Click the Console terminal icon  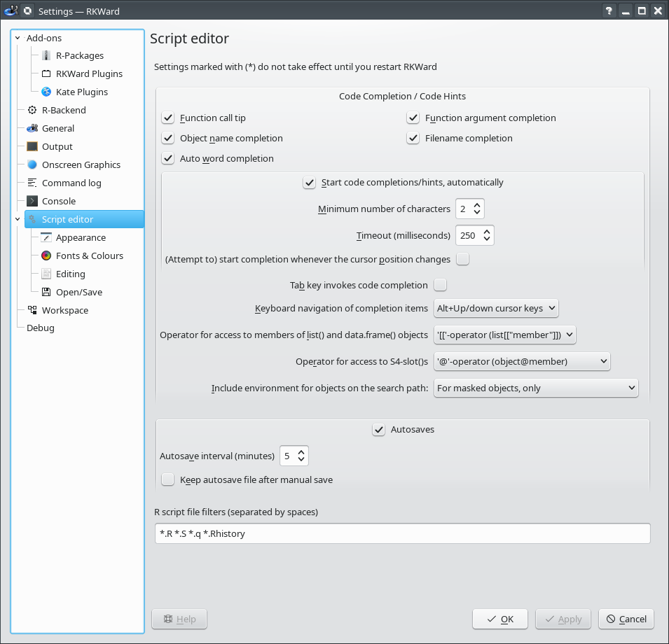tap(32, 201)
